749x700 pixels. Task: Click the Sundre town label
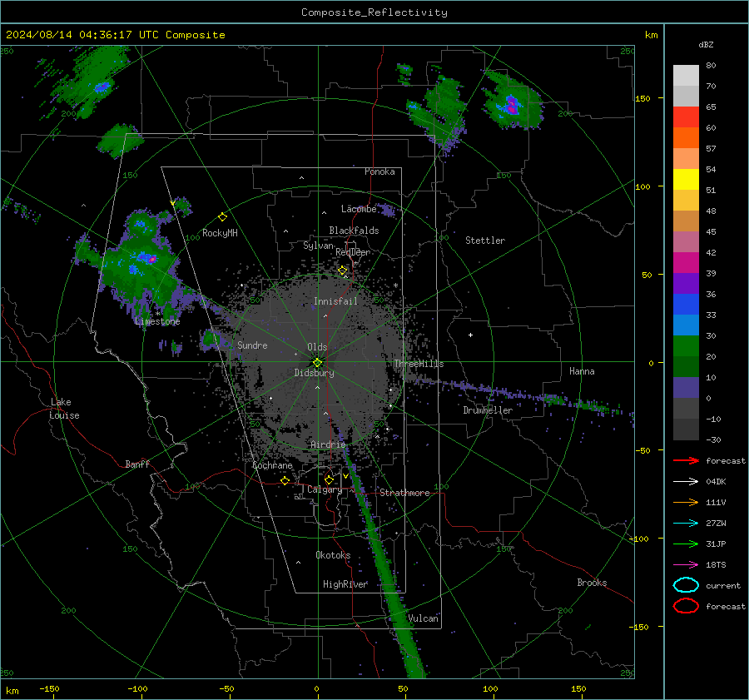pyautogui.click(x=252, y=345)
